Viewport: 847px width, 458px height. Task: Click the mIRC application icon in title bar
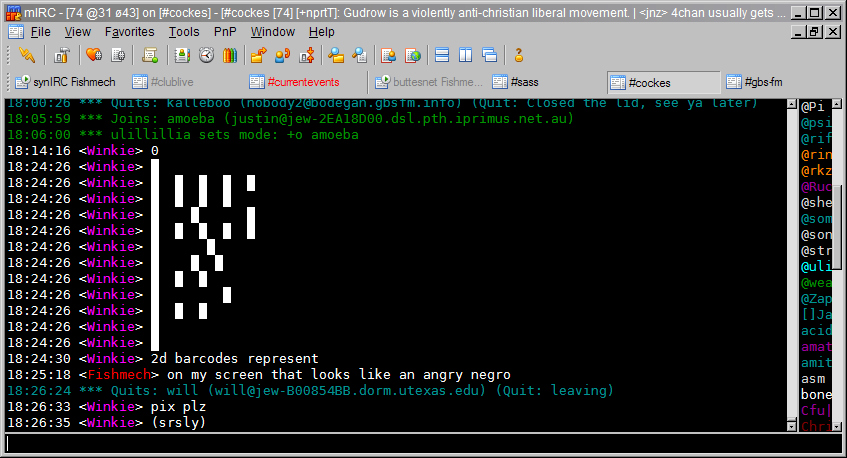pos(14,12)
